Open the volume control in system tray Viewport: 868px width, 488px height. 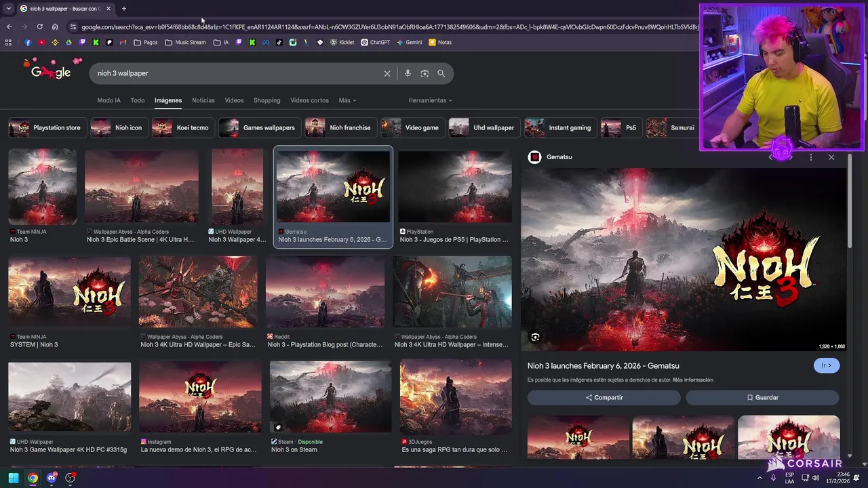tap(817, 478)
